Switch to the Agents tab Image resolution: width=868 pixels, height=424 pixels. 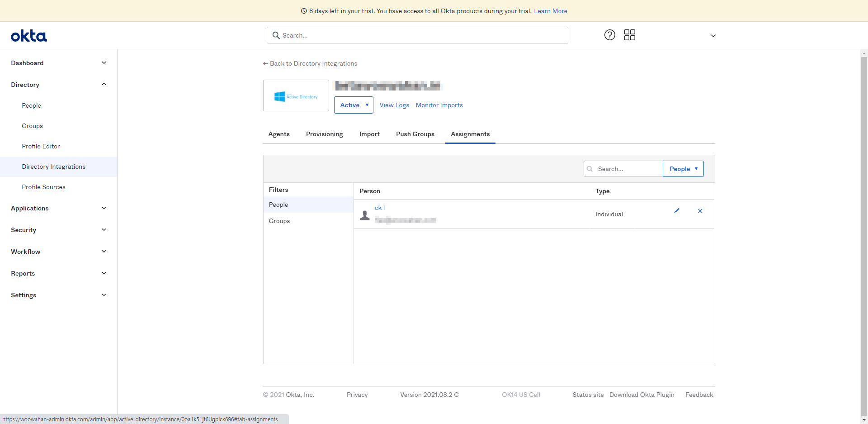coord(279,134)
